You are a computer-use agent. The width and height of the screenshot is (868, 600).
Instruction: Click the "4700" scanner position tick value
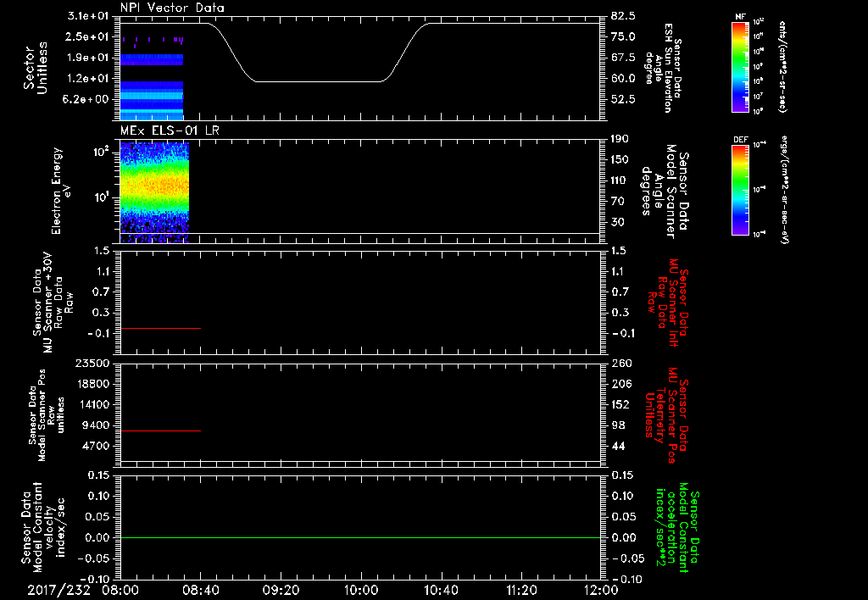click(x=96, y=446)
